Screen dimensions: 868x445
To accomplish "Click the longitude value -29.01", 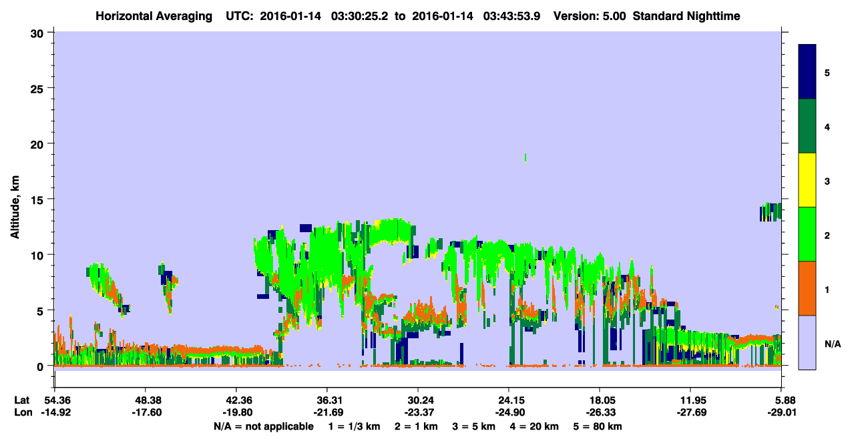I will pyautogui.click(x=782, y=412).
